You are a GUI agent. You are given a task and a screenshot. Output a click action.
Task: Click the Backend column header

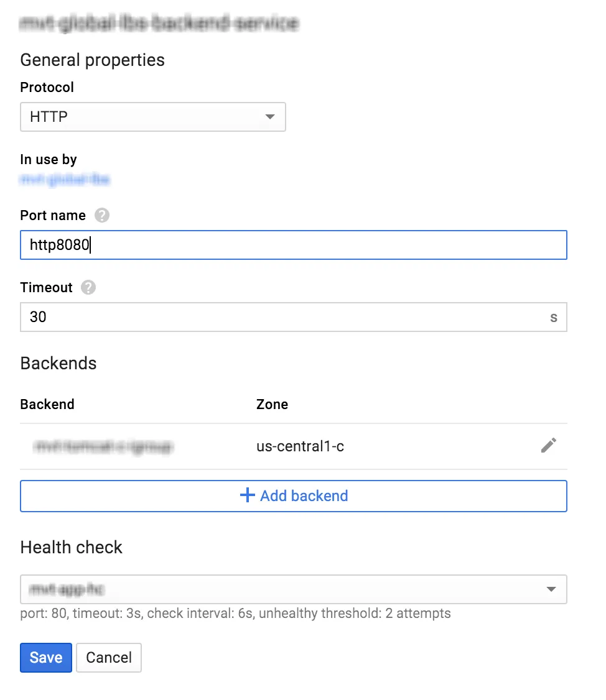pos(47,404)
